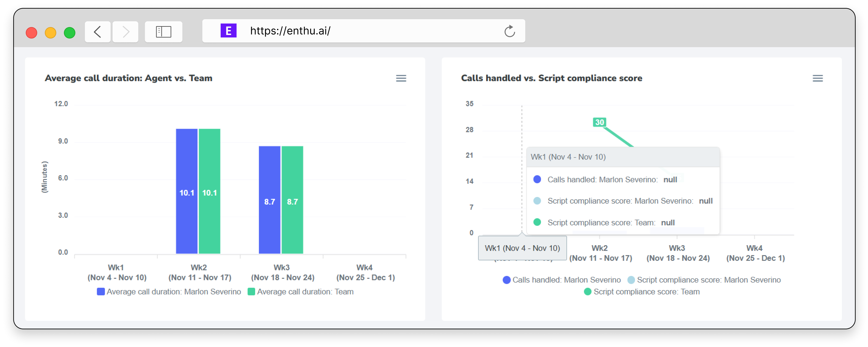Viewport: 868px width, 347px height.
Task: Click the 12.0 y-axis value
Action: (x=61, y=104)
